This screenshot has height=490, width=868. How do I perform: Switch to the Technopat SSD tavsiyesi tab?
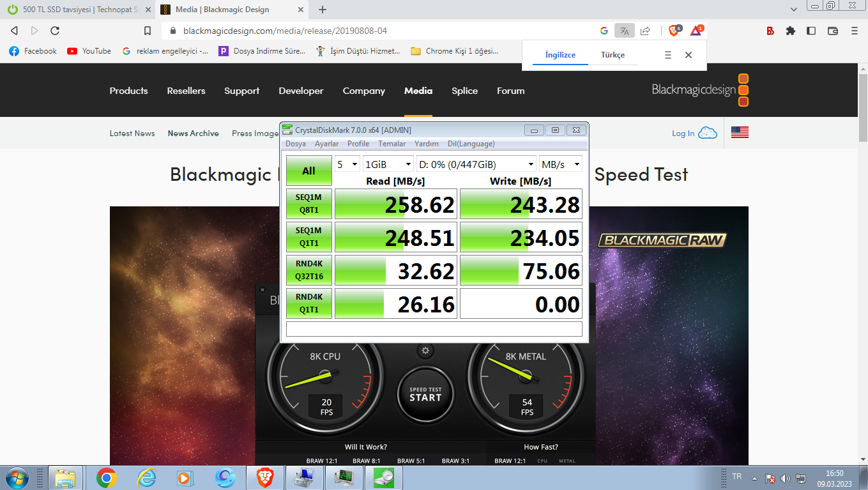pos(77,10)
